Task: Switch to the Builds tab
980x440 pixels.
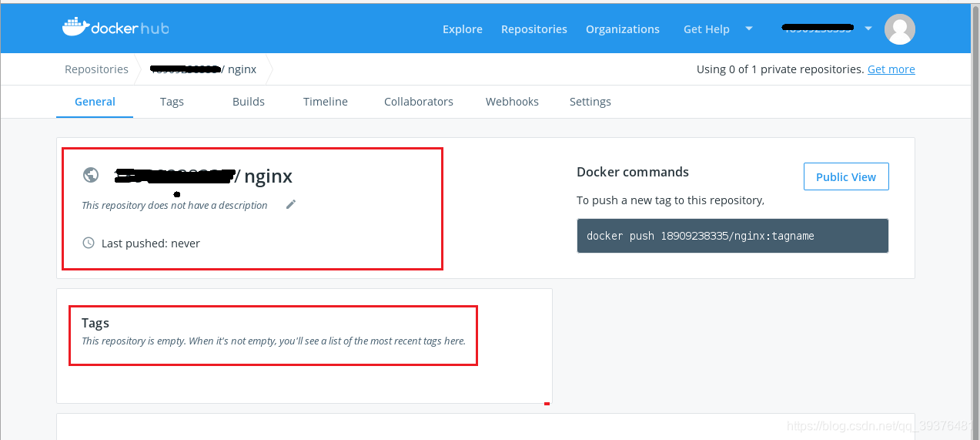Action: click(249, 102)
